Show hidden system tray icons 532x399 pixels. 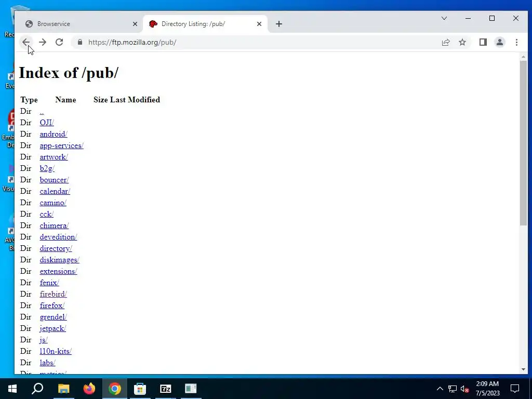[x=440, y=389]
